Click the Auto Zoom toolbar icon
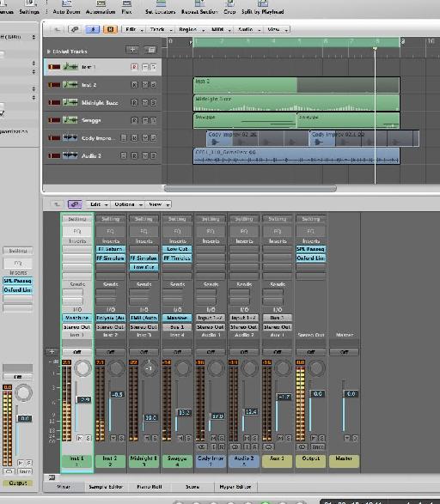 (x=66, y=3)
